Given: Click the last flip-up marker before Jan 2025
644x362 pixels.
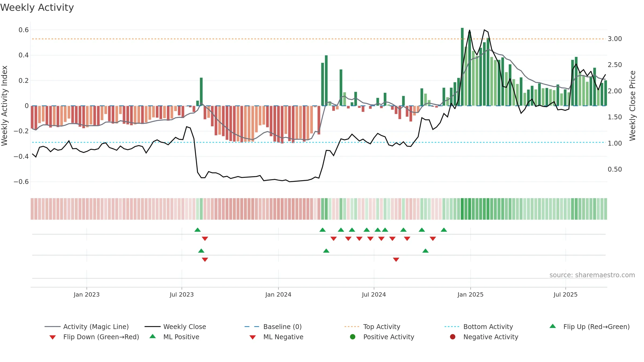Looking at the screenshot, I should point(444,230).
